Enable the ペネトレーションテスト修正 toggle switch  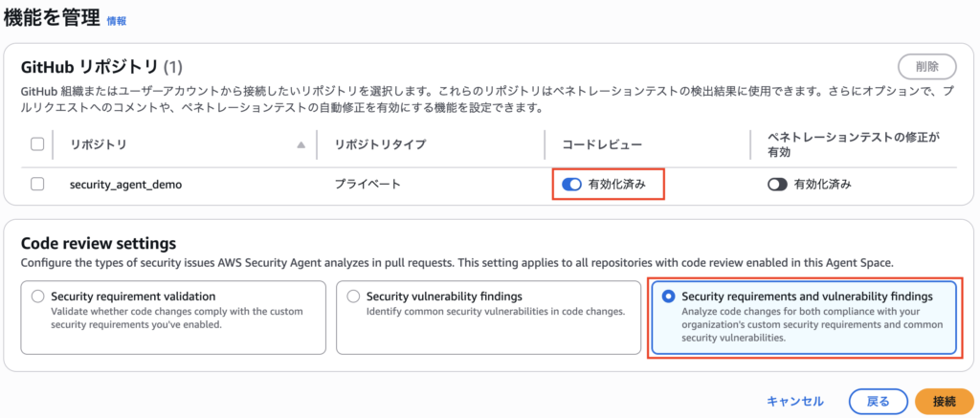[777, 185]
